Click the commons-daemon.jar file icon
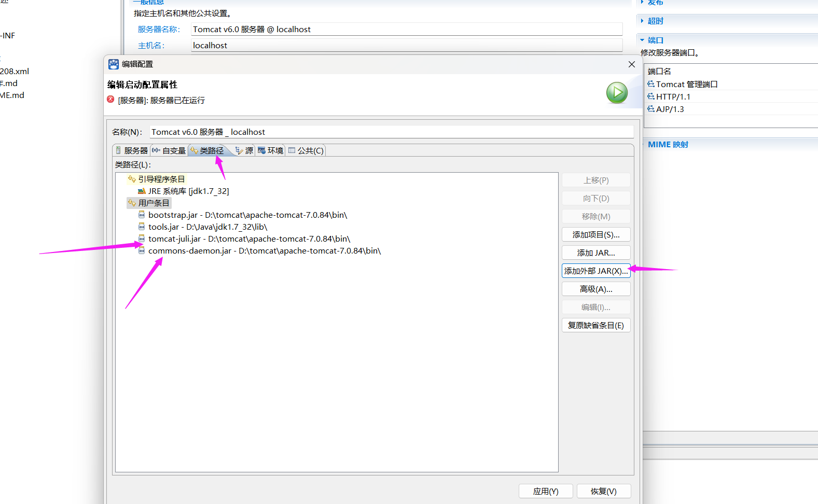The image size is (818, 504). (142, 250)
